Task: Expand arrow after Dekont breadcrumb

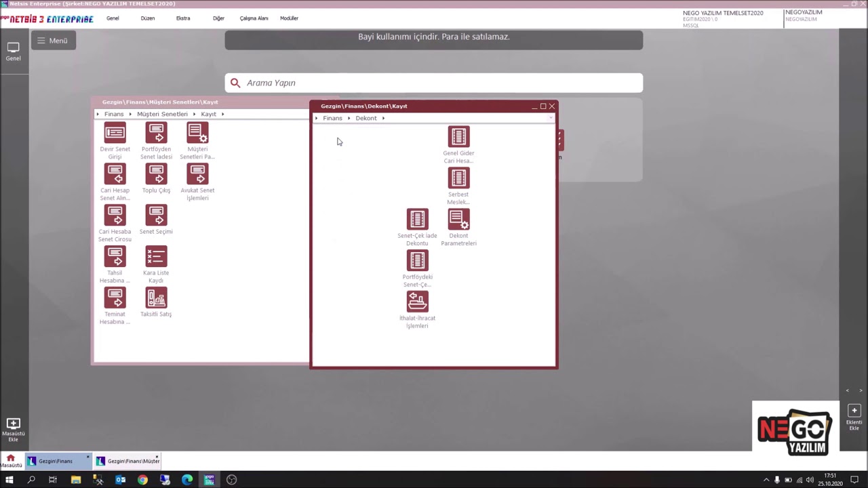Action: 383,118
